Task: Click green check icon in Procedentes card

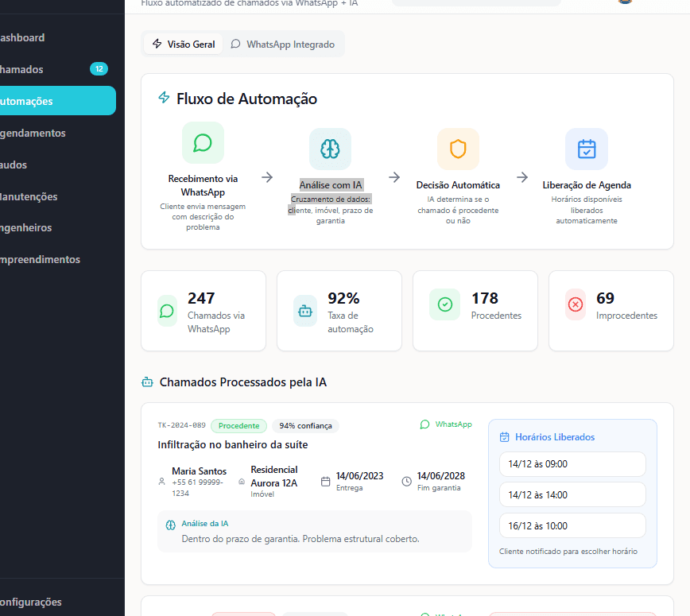Action: 445,304
